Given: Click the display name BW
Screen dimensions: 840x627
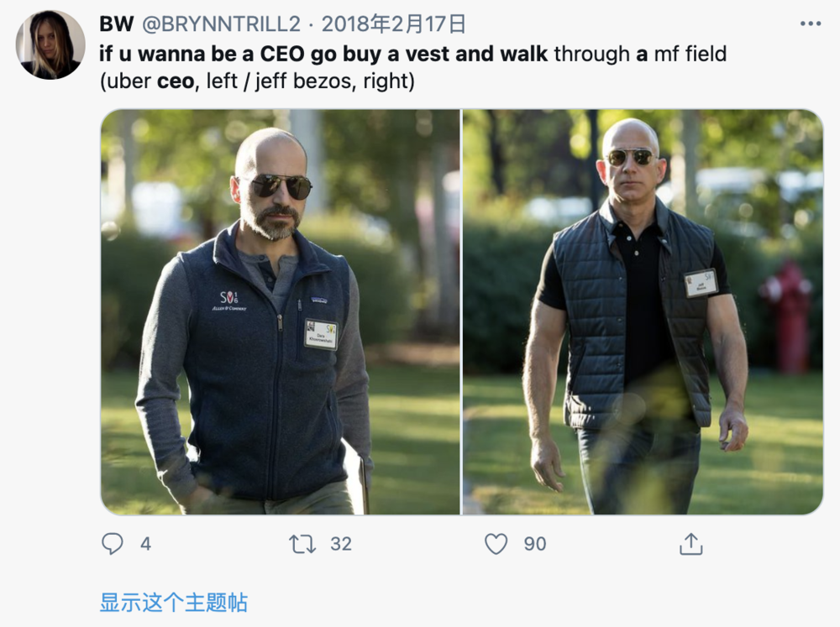Looking at the screenshot, I should pyautogui.click(x=116, y=24).
